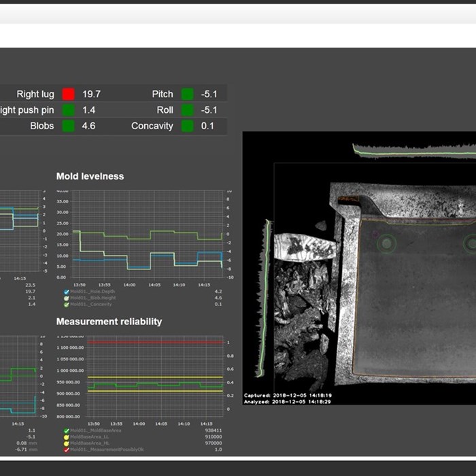Screen dimensions: 476x476
Task: Click the Mold levelness chart heading
Action: pyautogui.click(x=90, y=176)
